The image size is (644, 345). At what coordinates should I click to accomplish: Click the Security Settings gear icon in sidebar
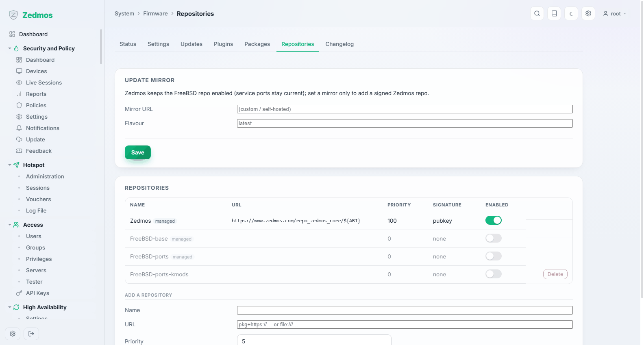[x=19, y=117]
